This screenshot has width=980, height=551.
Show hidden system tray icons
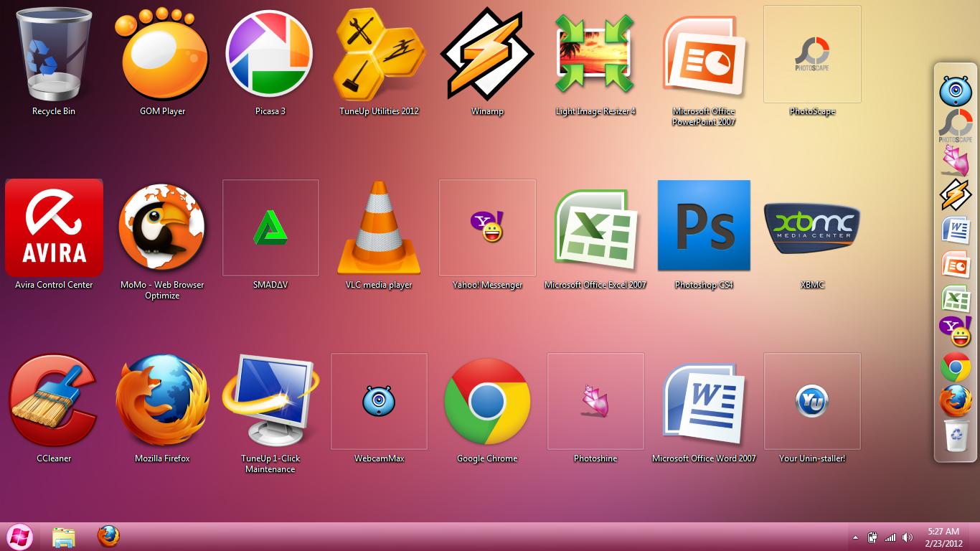coord(855,537)
